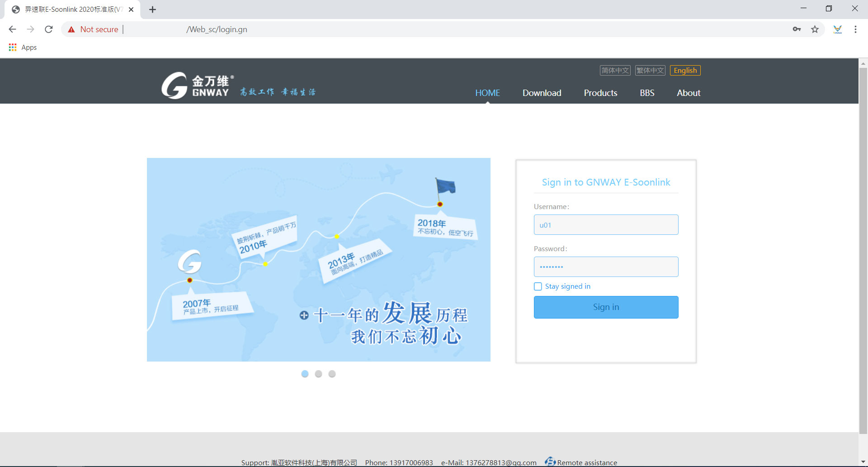Open the Download menu item
The width and height of the screenshot is (868, 467).
tap(542, 93)
